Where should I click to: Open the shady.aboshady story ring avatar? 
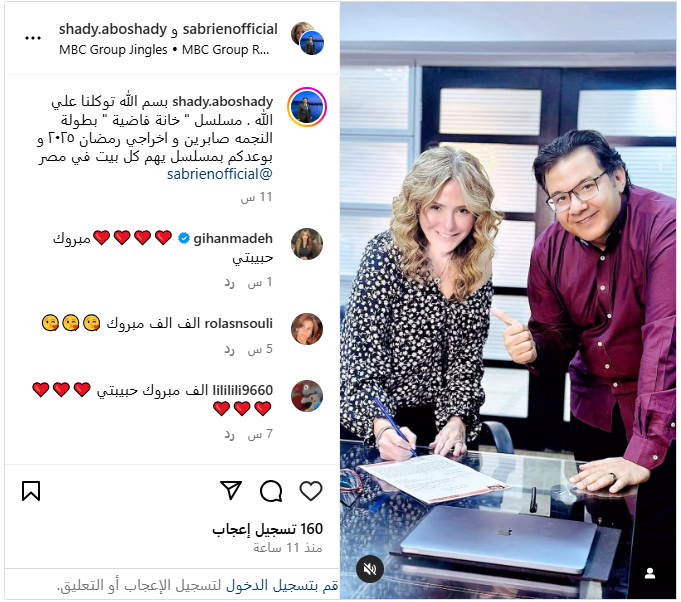pos(307,107)
